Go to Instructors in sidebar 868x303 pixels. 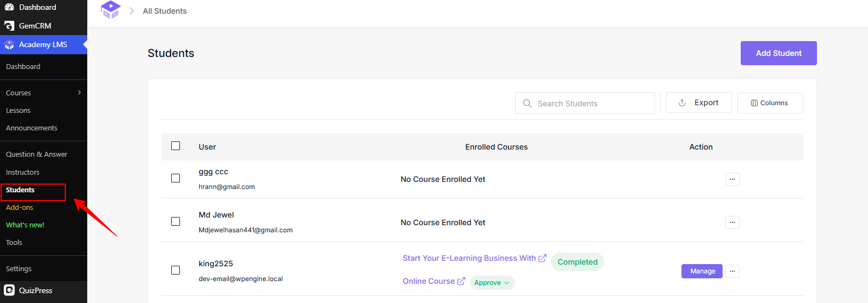point(22,172)
